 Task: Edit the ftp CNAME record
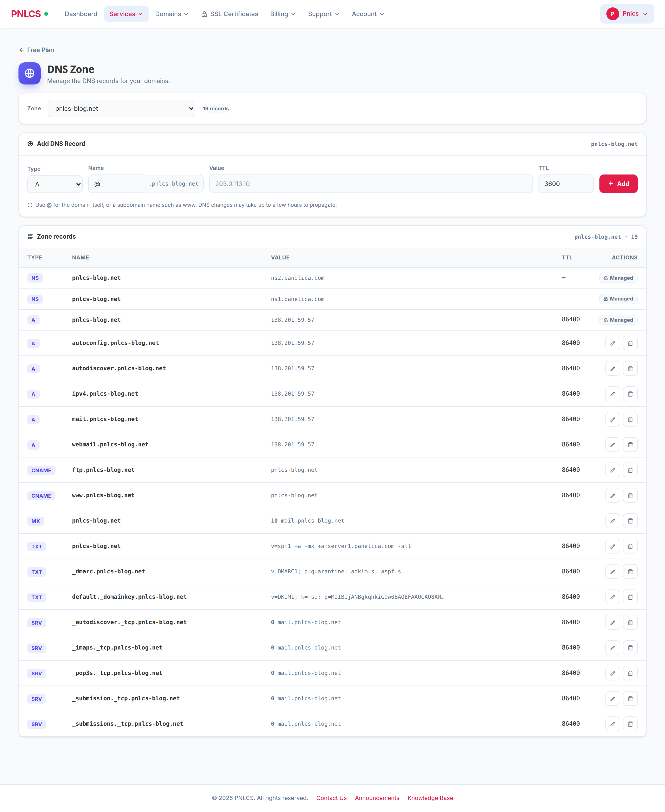coord(613,470)
